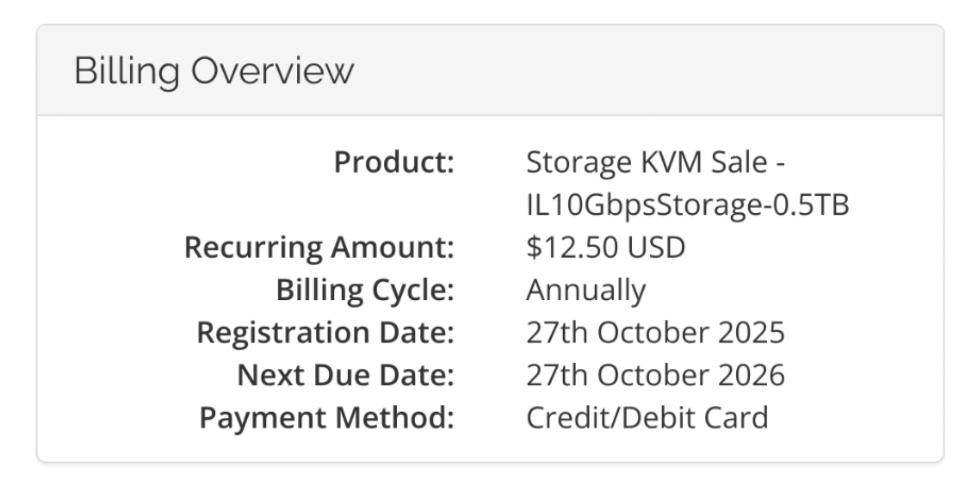
Task: Select the Annually billing cycle value
Action: (x=586, y=290)
